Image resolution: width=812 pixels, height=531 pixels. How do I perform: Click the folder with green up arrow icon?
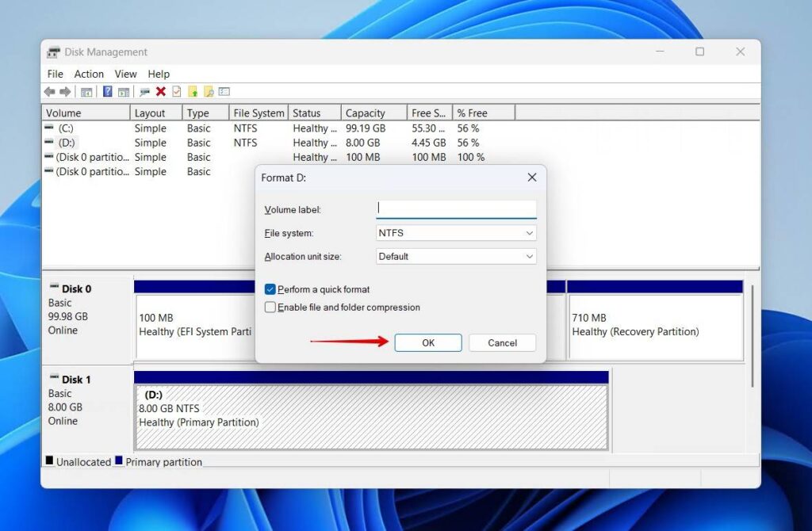pyautogui.click(x=193, y=91)
